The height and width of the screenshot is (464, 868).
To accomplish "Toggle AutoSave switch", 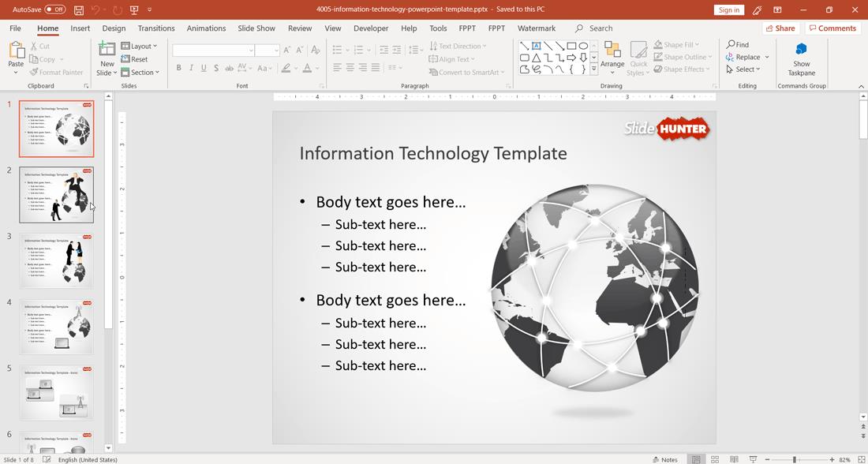I will 54,9.
